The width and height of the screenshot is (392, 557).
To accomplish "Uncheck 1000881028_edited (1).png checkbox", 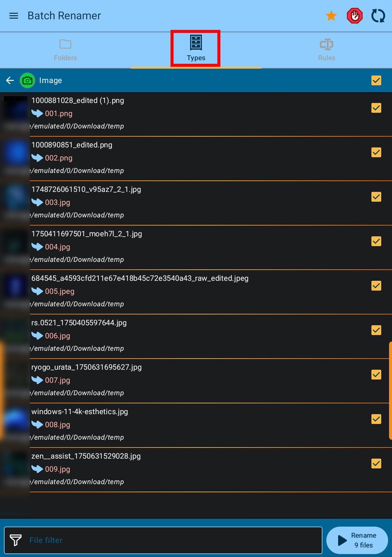I will 376,108.
